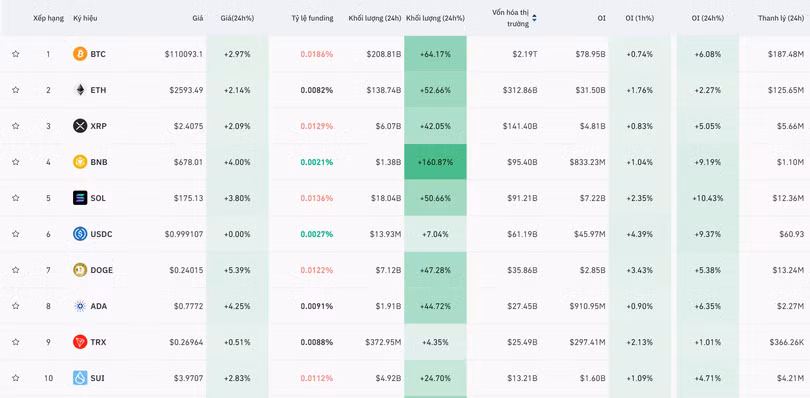Sort by OI column header
810x398 pixels.
pyautogui.click(x=602, y=18)
